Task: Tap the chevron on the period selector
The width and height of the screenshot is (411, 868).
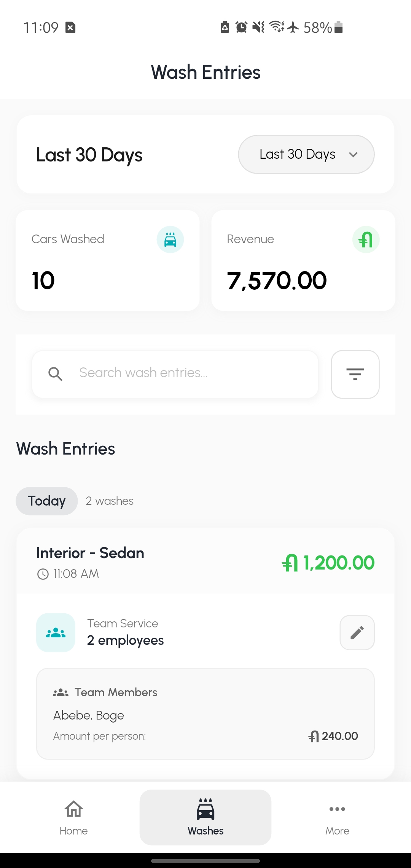Action: coord(354,155)
